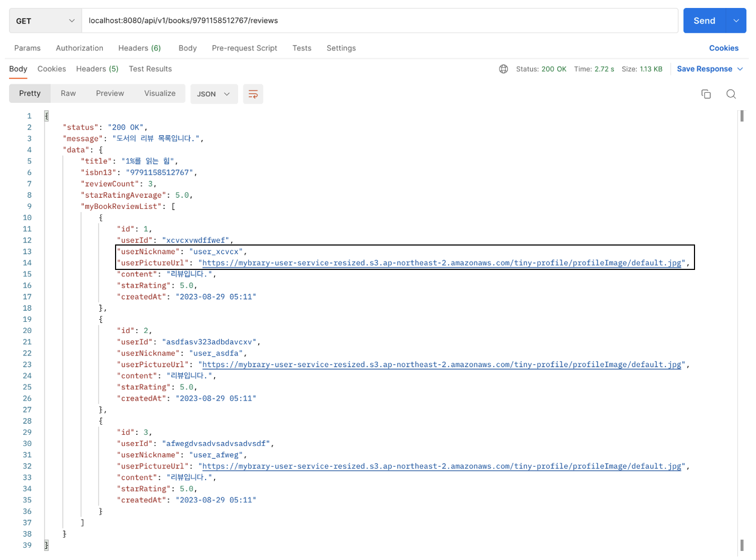This screenshot has height=560, width=756.
Task: Switch to Preview view
Action: click(110, 93)
